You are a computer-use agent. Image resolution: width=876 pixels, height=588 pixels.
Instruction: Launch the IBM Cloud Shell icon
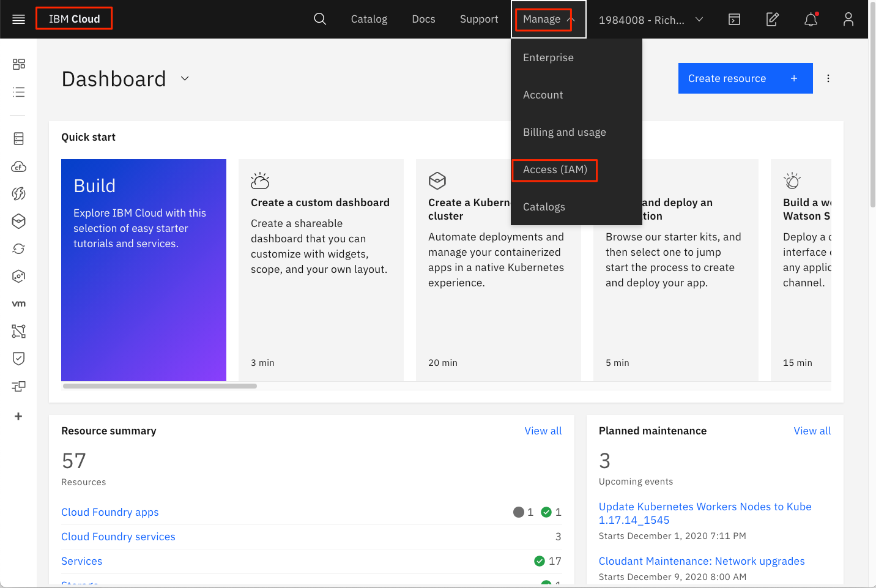734,20
